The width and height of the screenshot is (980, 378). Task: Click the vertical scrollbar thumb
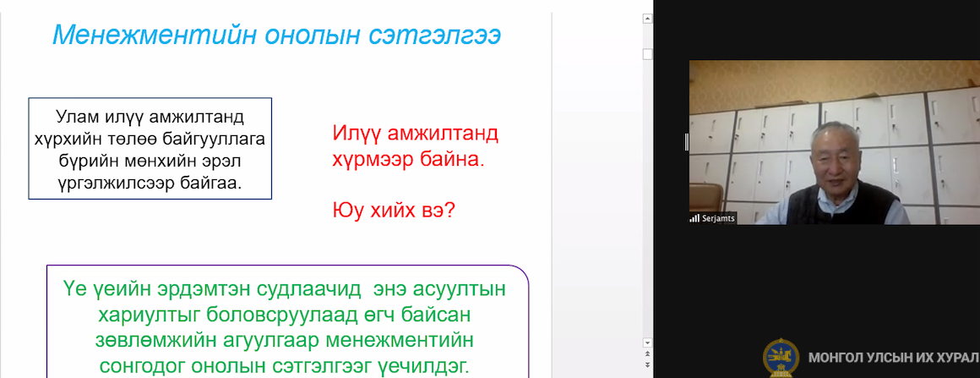coord(647,54)
